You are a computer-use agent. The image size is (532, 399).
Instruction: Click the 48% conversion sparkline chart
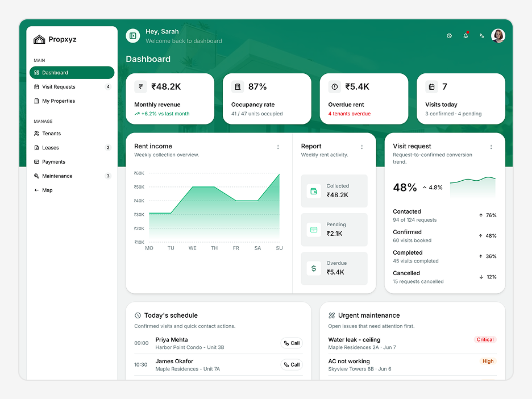473,187
